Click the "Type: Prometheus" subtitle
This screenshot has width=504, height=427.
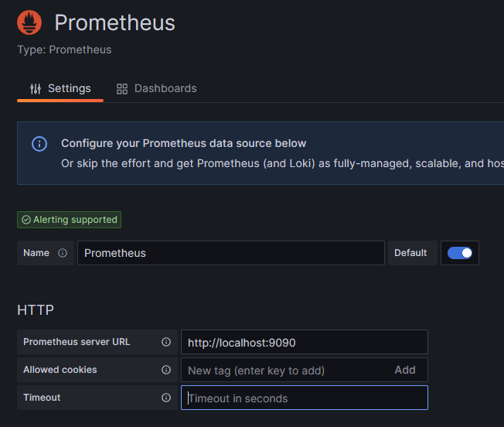coord(64,50)
